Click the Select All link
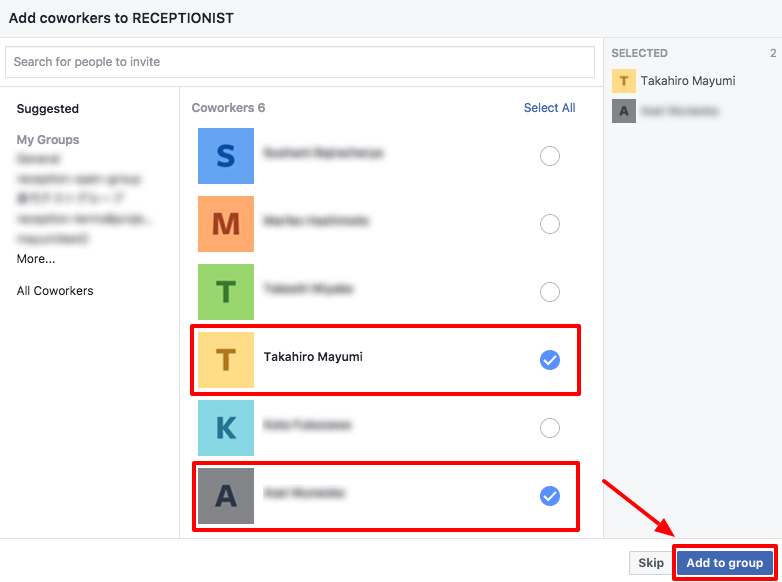782x582 pixels. pyautogui.click(x=549, y=108)
